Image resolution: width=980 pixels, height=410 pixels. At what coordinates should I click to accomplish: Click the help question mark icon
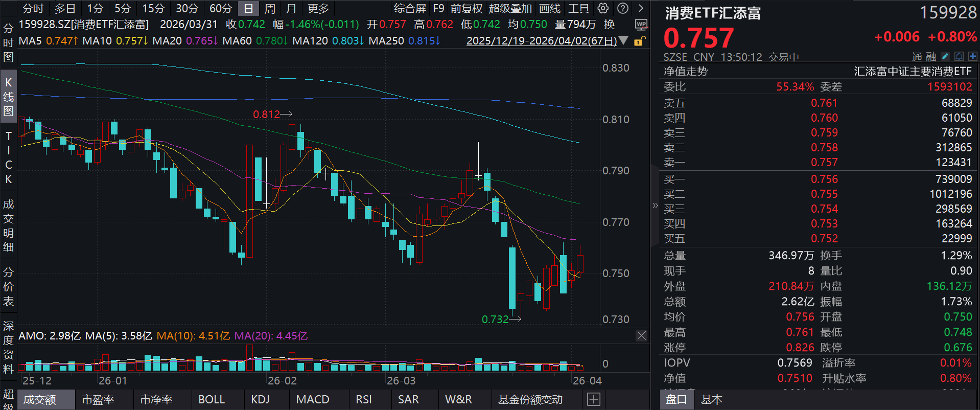tap(622, 8)
